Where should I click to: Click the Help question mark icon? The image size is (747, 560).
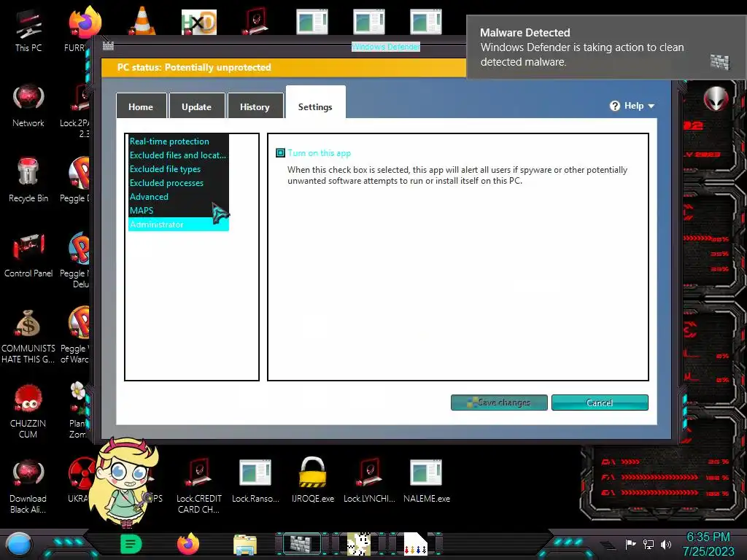tap(615, 106)
